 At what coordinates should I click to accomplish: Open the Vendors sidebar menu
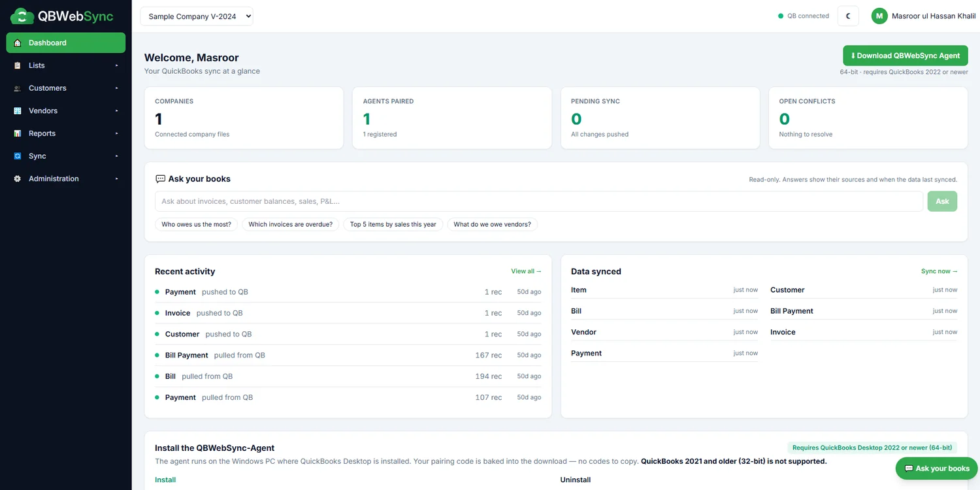[x=66, y=111]
